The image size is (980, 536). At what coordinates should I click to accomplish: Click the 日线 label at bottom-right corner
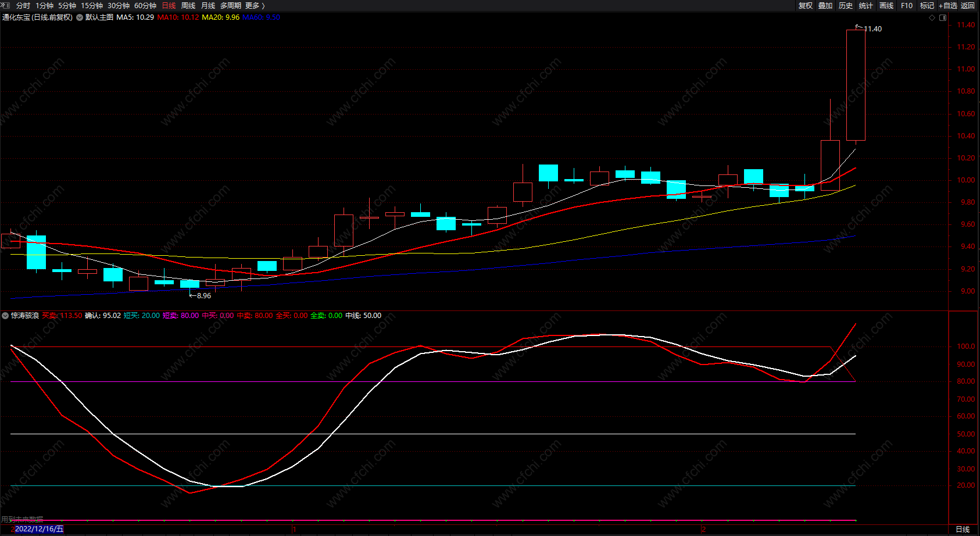pos(963,529)
